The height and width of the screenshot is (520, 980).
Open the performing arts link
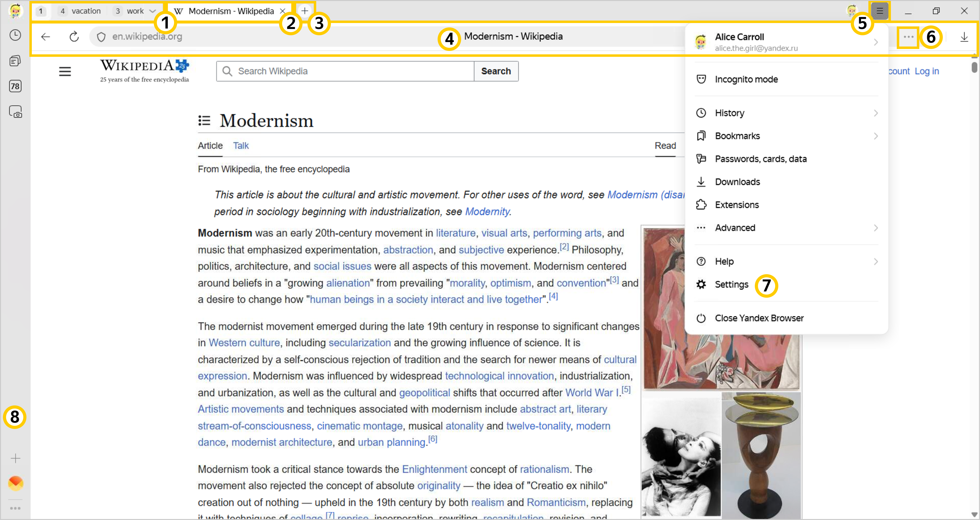(x=567, y=233)
